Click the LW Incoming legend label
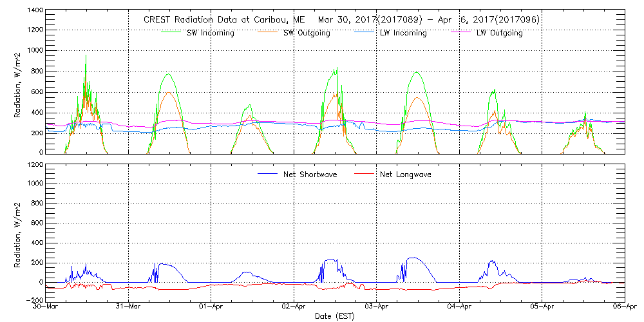The height and width of the screenshot is (322, 644). pos(403,33)
